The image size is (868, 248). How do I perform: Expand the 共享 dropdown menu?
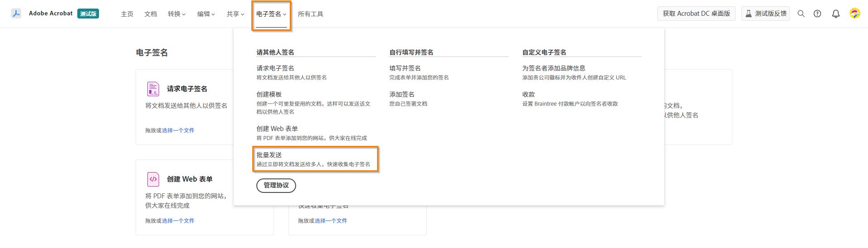tap(236, 14)
